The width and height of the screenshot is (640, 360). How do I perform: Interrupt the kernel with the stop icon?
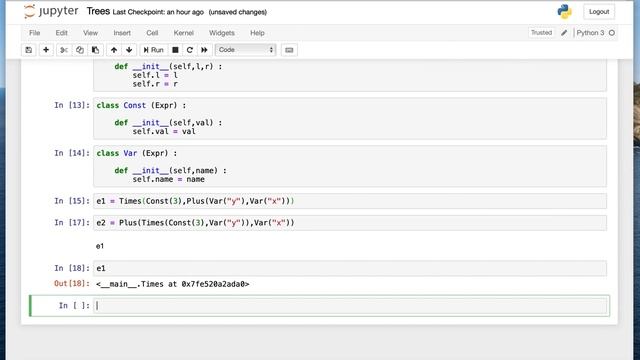175,50
